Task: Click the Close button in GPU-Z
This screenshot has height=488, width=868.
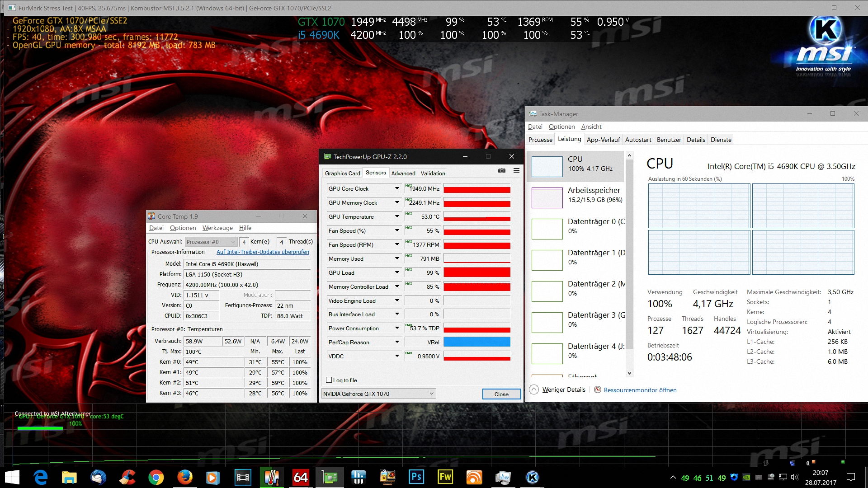Action: (501, 394)
